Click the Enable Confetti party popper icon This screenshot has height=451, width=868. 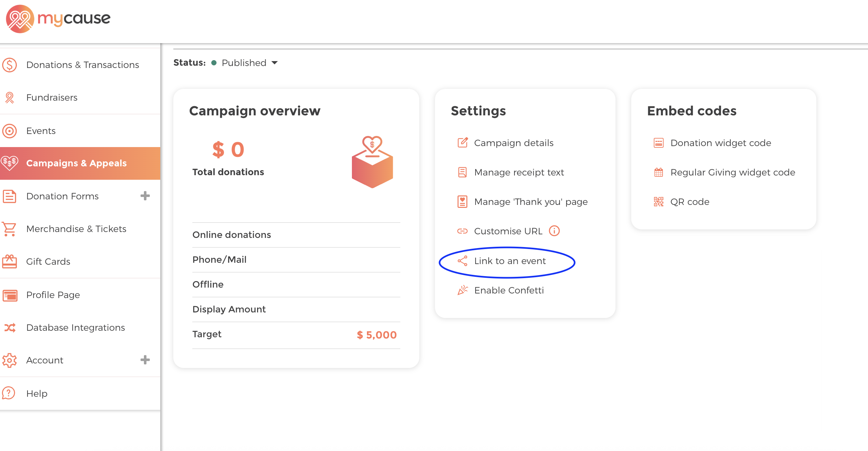pos(462,290)
